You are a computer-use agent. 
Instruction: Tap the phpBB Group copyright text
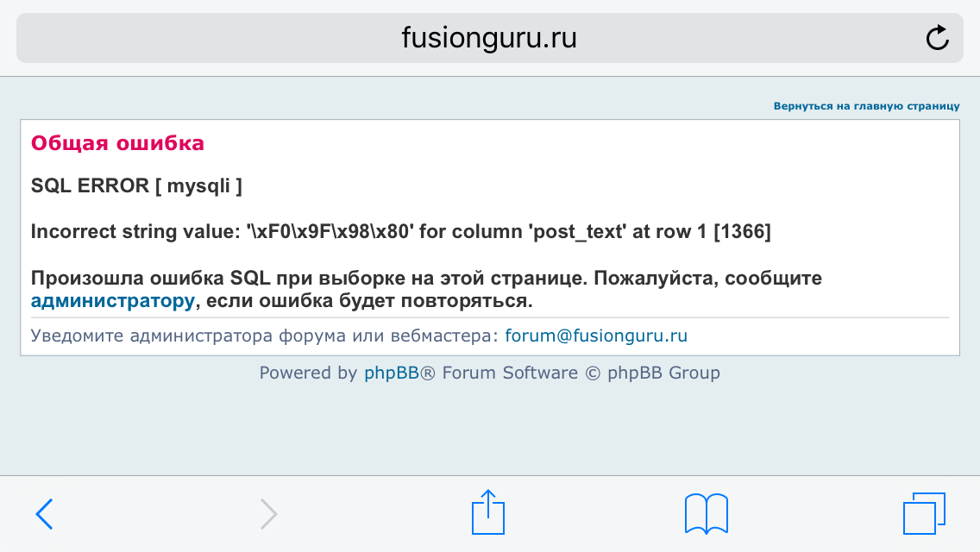pyautogui.click(x=663, y=373)
